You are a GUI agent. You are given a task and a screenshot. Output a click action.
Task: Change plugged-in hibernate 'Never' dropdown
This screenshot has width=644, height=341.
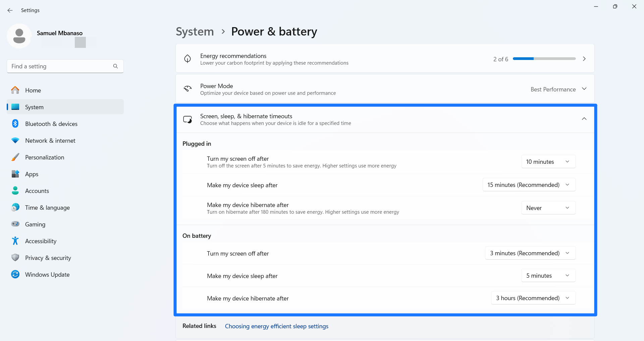[548, 208]
